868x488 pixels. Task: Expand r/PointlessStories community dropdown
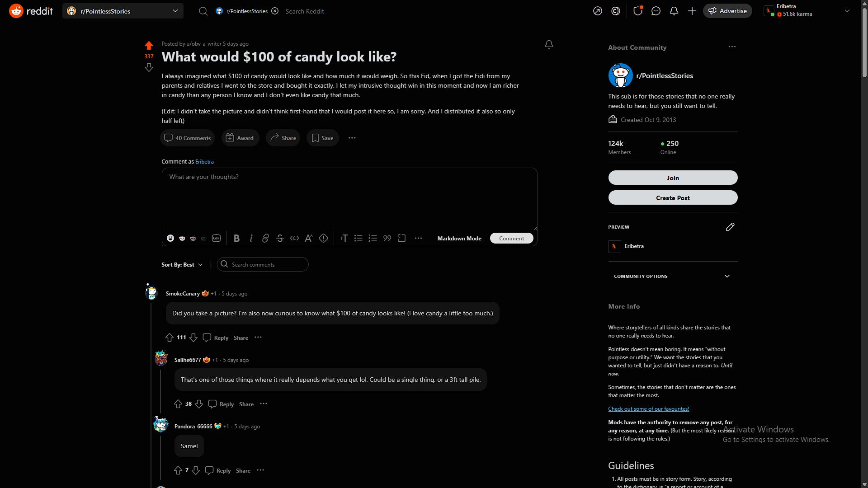click(175, 11)
